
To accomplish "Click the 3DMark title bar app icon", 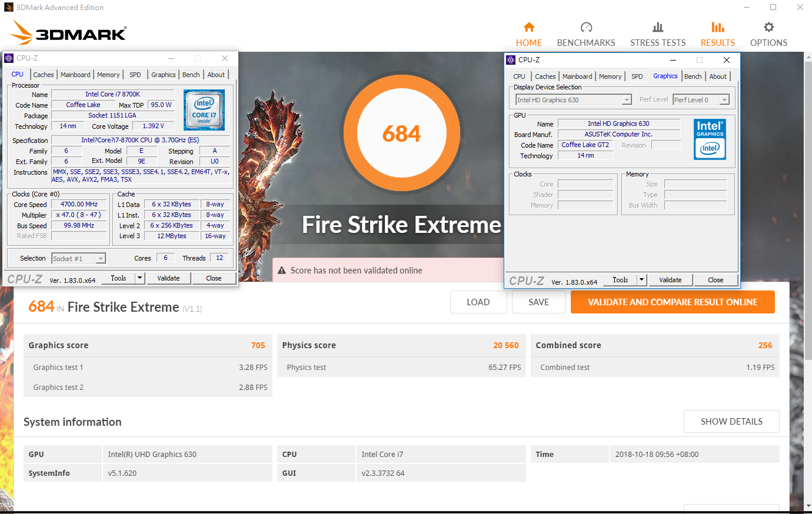I will tap(8, 8).
